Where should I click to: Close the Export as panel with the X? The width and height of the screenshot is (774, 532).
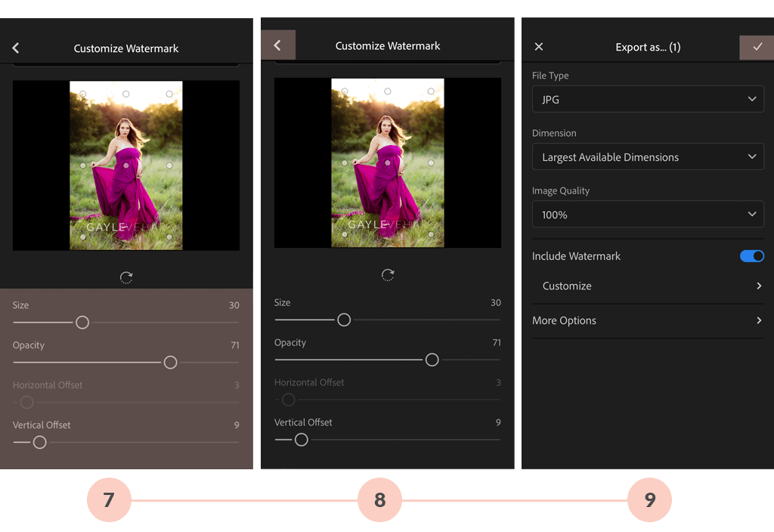[538, 46]
